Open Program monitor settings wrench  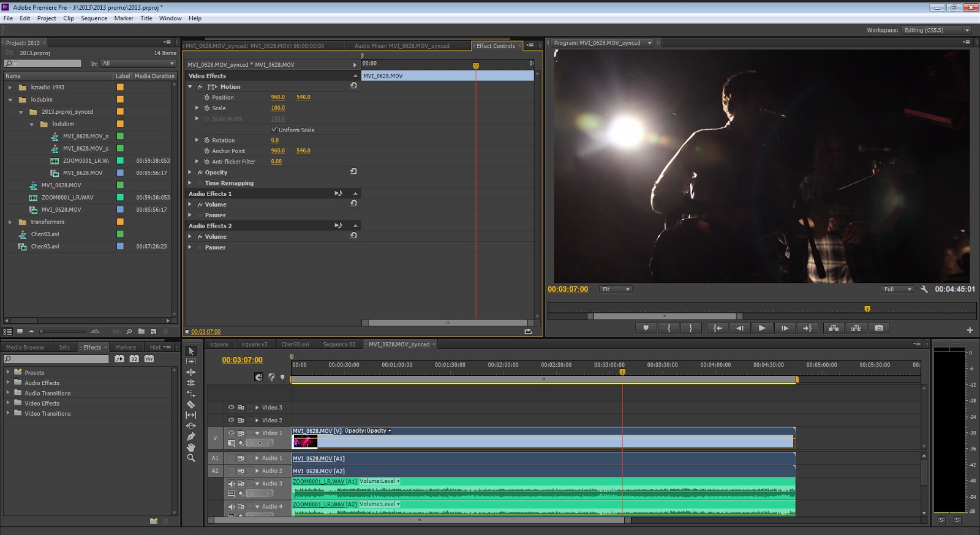click(924, 289)
